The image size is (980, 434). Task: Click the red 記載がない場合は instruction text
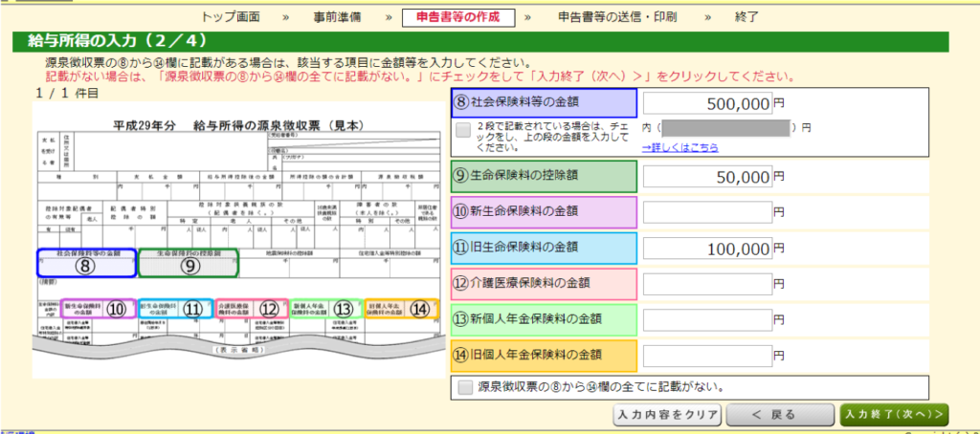[x=420, y=77]
